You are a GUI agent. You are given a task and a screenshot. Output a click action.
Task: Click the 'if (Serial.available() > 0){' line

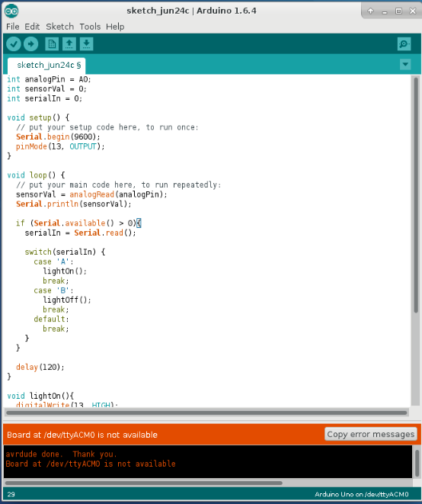(78, 223)
